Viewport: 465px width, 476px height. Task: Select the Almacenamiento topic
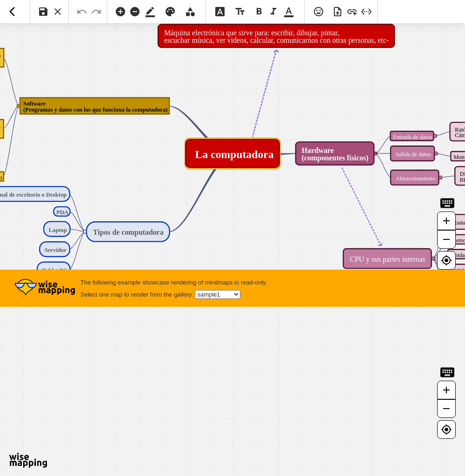[x=415, y=178]
